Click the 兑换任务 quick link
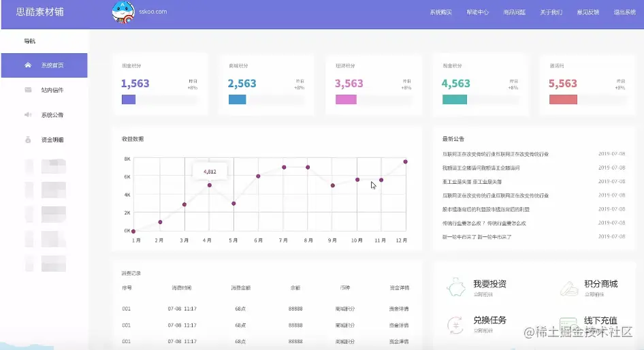The image size is (644, 350). pos(489,320)
